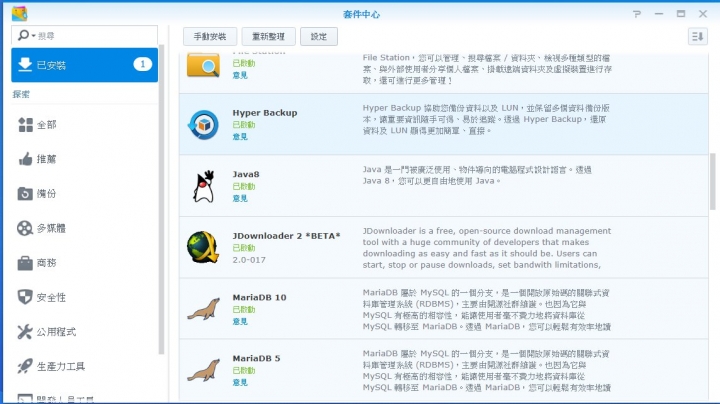Screen dimensions: 720x404
Task: Click the rocket icon beside 生產力工具
Action: pyautogui.click(x=25, y=366)
